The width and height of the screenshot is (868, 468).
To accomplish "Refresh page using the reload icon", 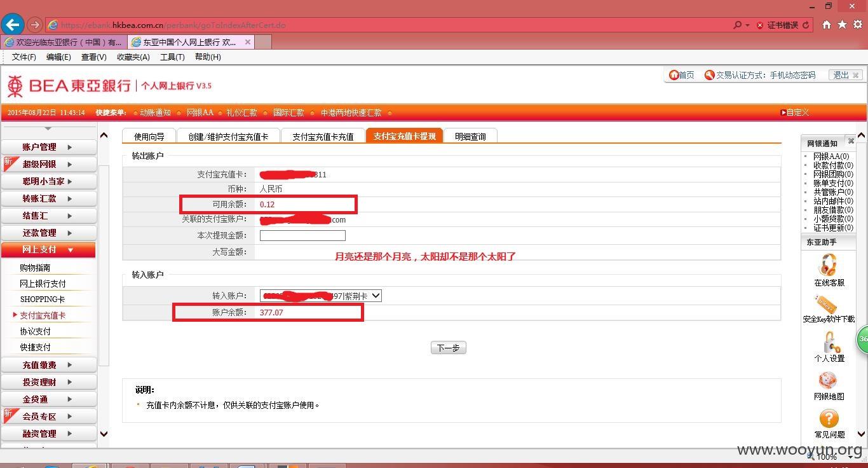I will tap(806, 25).
